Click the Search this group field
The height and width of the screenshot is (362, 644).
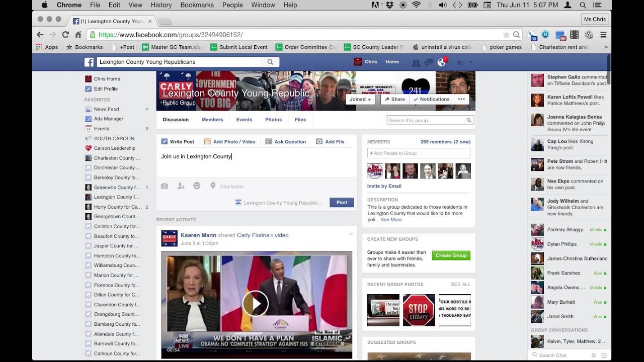tap(426, 120)
